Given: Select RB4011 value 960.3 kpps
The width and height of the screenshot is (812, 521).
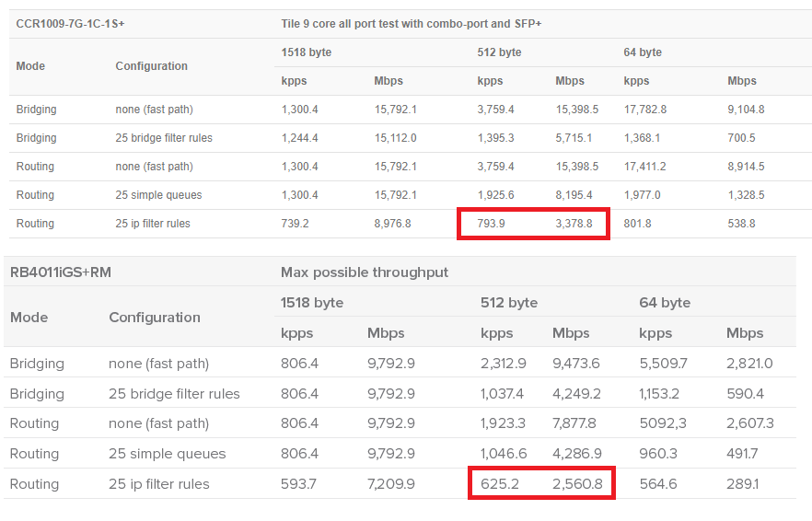Looking at the screenshot, I should (657, 454).
